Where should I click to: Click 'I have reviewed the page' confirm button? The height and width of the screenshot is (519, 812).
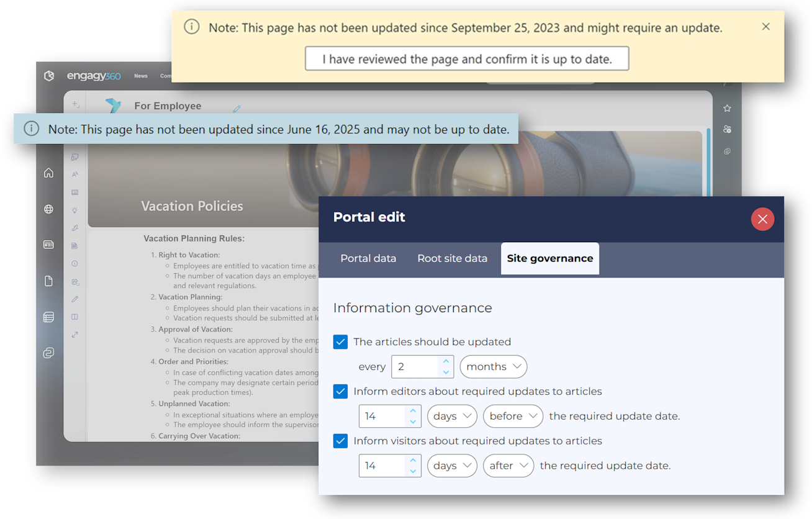[x=467, y=60]
